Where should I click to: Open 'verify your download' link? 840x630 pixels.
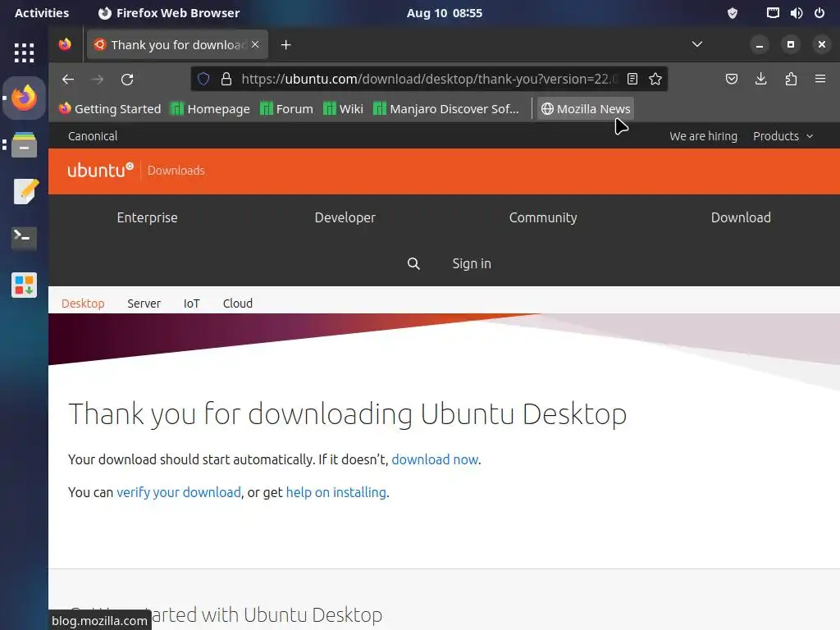[179, 492]
